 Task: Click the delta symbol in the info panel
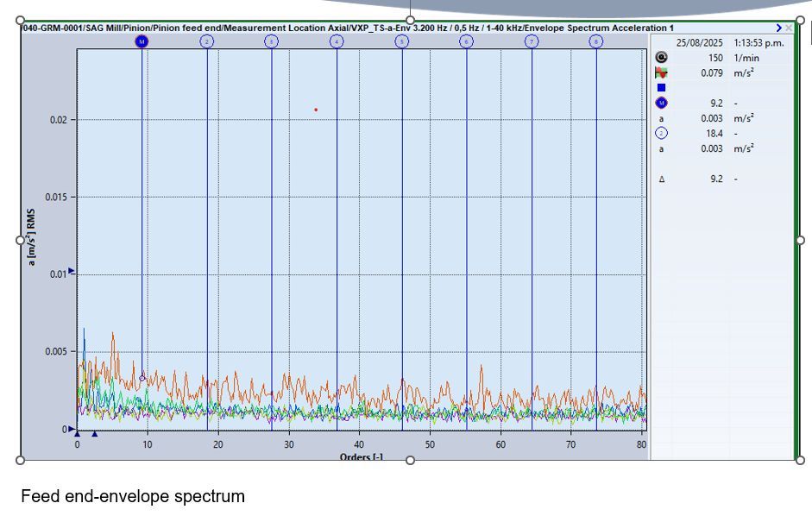pos(661,179)
